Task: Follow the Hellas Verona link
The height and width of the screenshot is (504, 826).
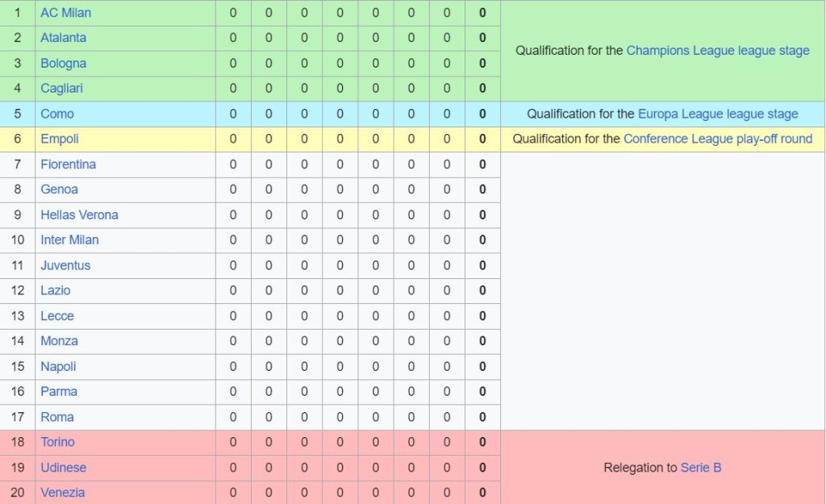Action: [x=79, y=215]
